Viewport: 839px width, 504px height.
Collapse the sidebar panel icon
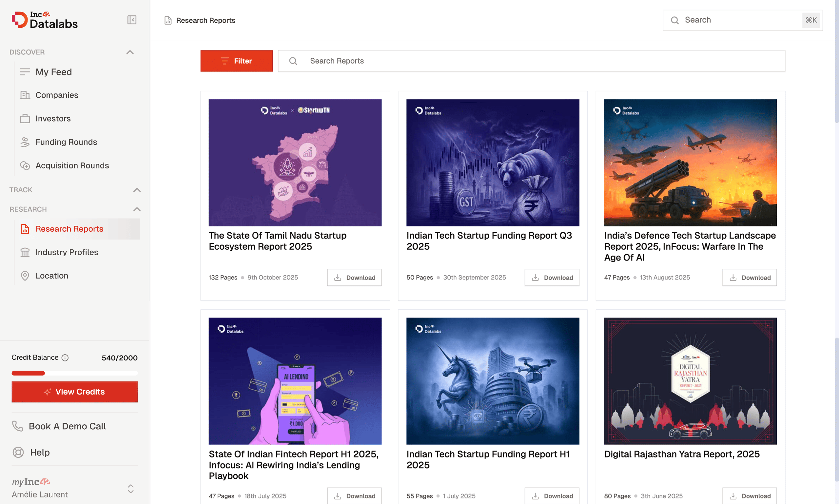coord(132,20)
